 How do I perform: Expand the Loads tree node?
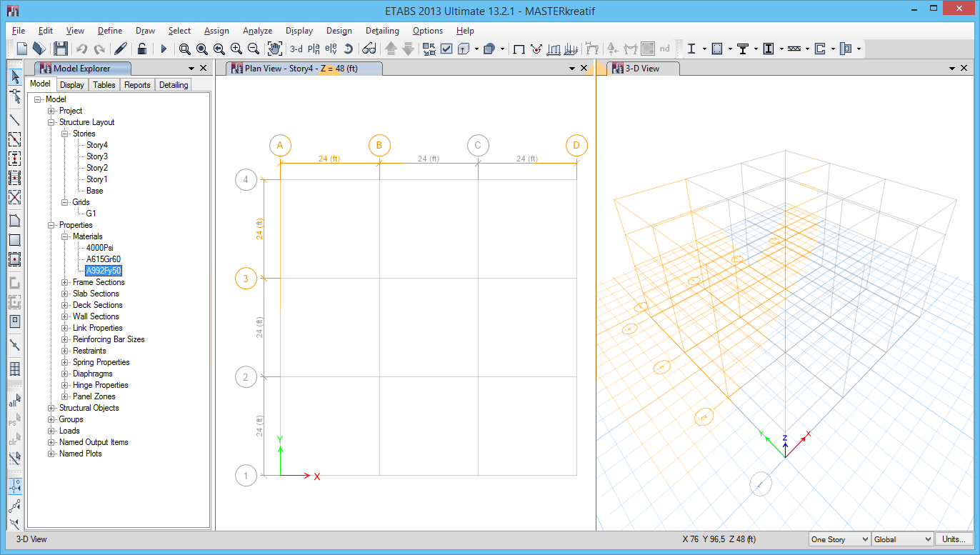coord(51,431)
